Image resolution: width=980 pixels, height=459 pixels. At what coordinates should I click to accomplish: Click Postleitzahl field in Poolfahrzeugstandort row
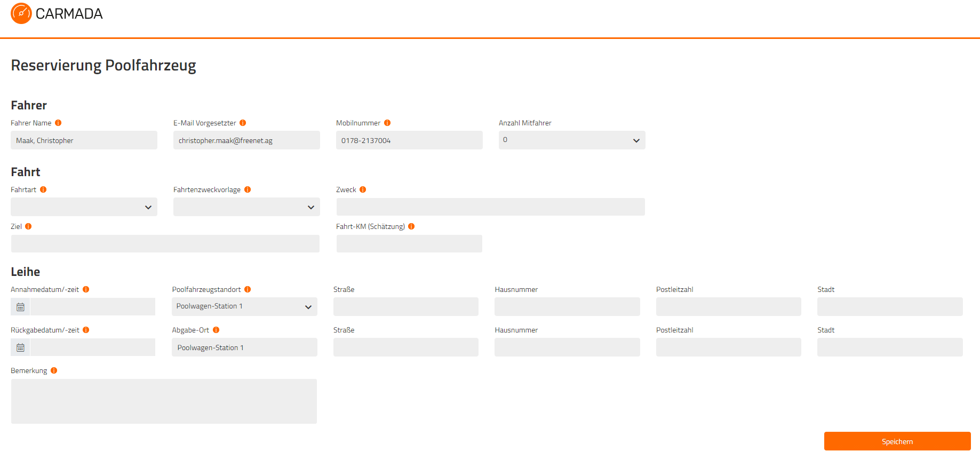pyautogui.click(x=729, y=307)
